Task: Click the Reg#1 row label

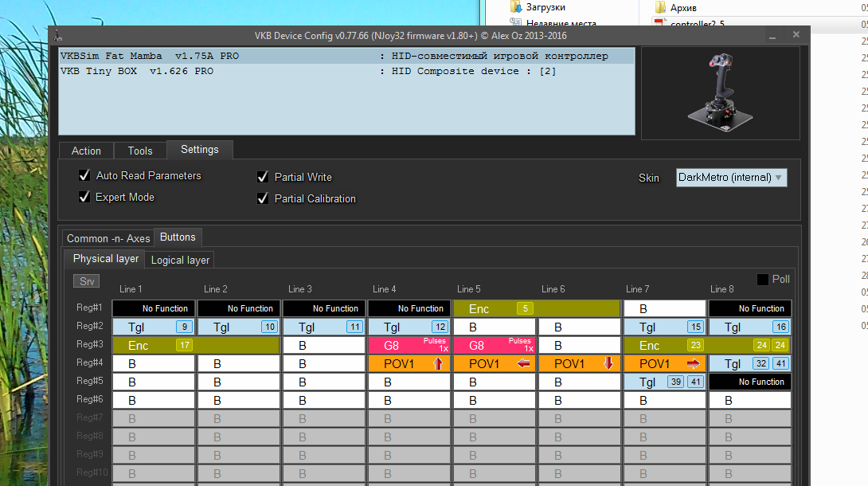Action: [90, 308]
